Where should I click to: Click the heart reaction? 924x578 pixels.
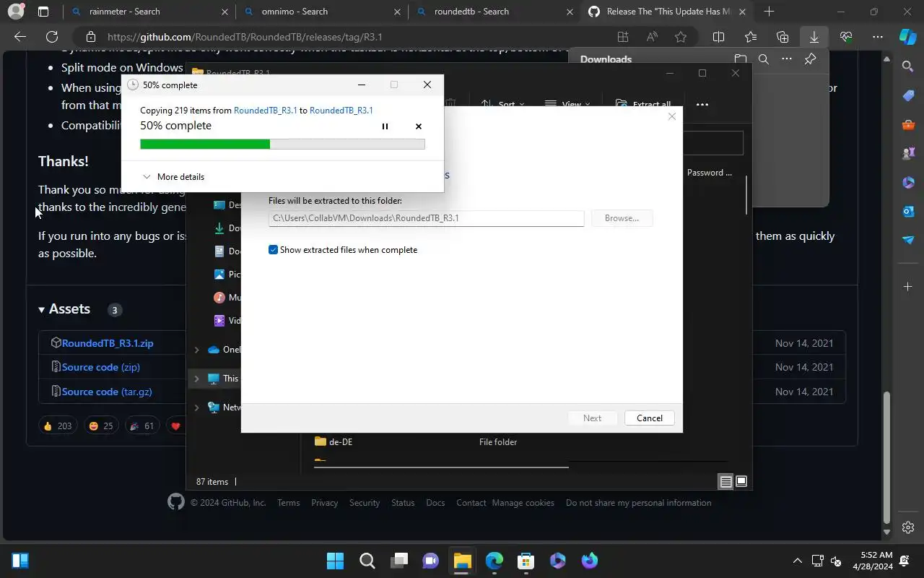(175, 426)
